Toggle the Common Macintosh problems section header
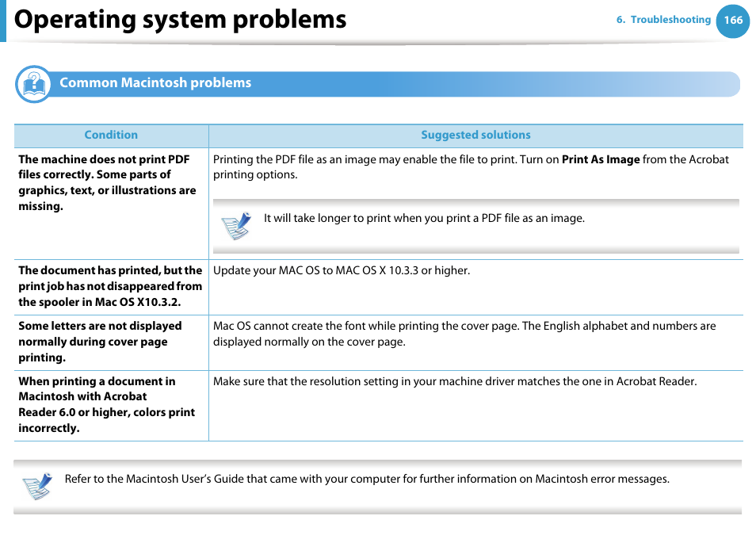 155,83
